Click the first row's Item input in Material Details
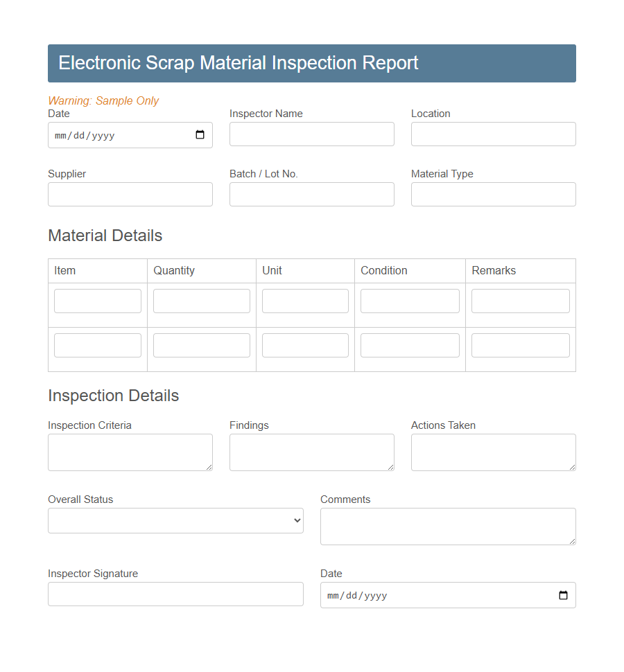 pyautogui.click(x=97, y=301)
